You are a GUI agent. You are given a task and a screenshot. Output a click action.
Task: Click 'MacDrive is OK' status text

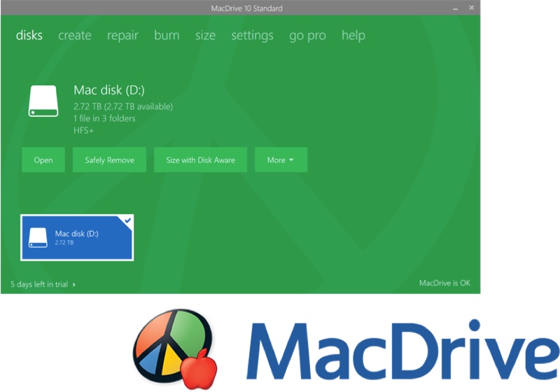click(444, 283)
